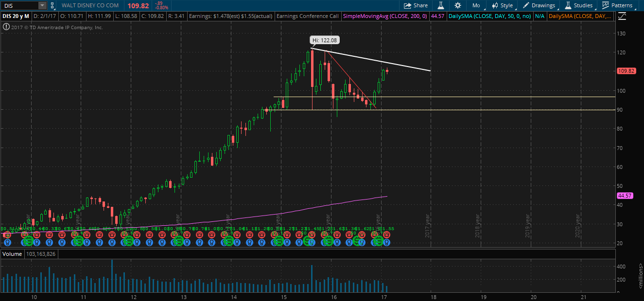Image resolution: width=644 pixels, height=301 pixels.
Task: Click the <millions> volume axis label
Action: pyautogui.click(x=641, y=275)
